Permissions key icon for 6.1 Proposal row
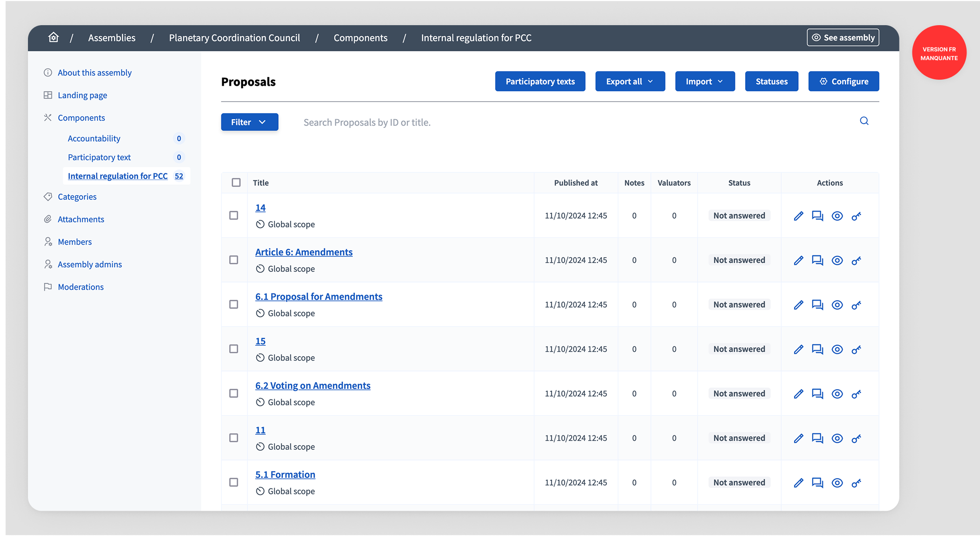Image resolution: width=980 pixels, height=542 pixels. click(x=856, y=305)
